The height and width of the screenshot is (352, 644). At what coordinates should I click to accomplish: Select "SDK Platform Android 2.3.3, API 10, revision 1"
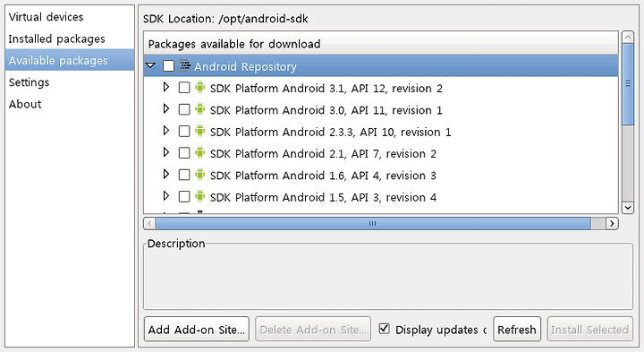pos(331,132)
